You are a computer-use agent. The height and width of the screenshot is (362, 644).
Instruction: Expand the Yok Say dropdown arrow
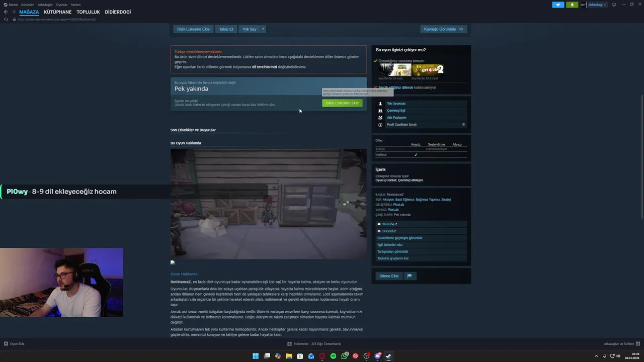click(263, 29)
